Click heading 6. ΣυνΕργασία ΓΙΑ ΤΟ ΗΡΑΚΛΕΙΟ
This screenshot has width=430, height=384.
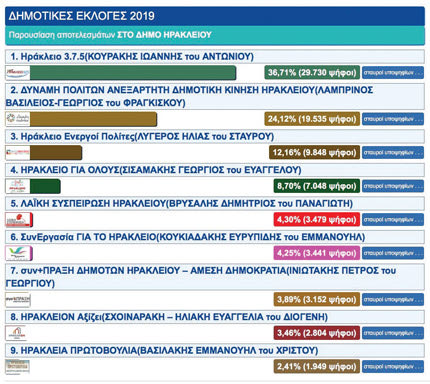click(x=215, y=237)
